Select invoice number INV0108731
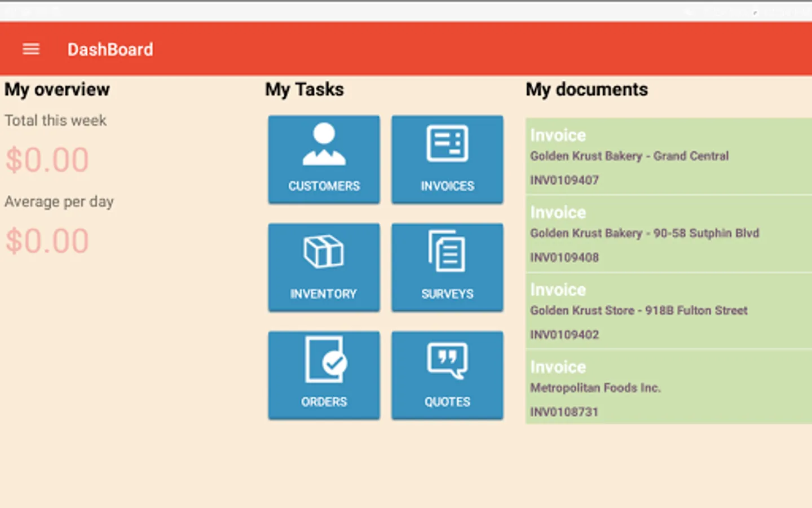This screenshot has width=812, height=508. pos(564,412)
